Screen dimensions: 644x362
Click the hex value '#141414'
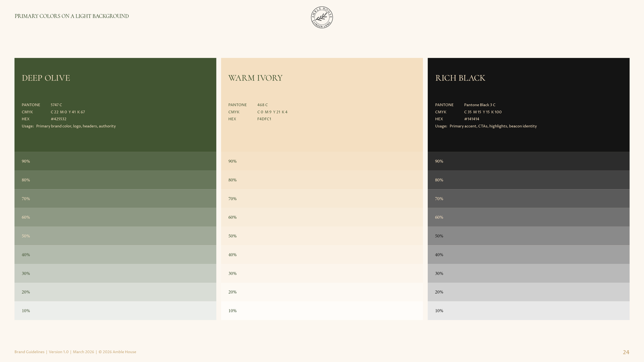[x=471, y=119]
